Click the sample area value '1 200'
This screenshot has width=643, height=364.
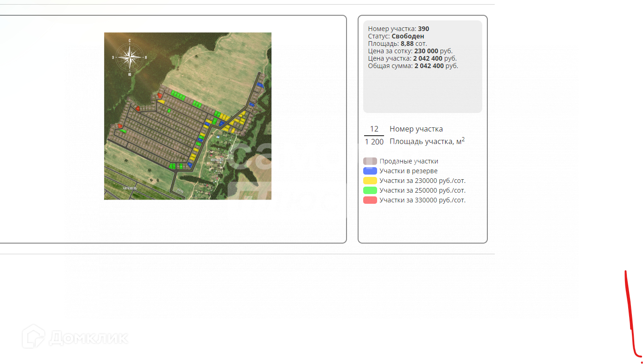pyautogui.click(x=374, y=142)
